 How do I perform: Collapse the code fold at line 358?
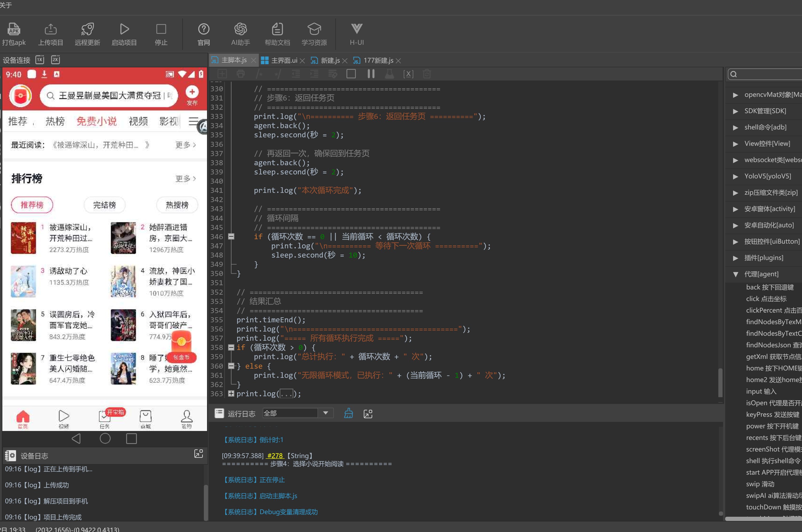point(231,347)
